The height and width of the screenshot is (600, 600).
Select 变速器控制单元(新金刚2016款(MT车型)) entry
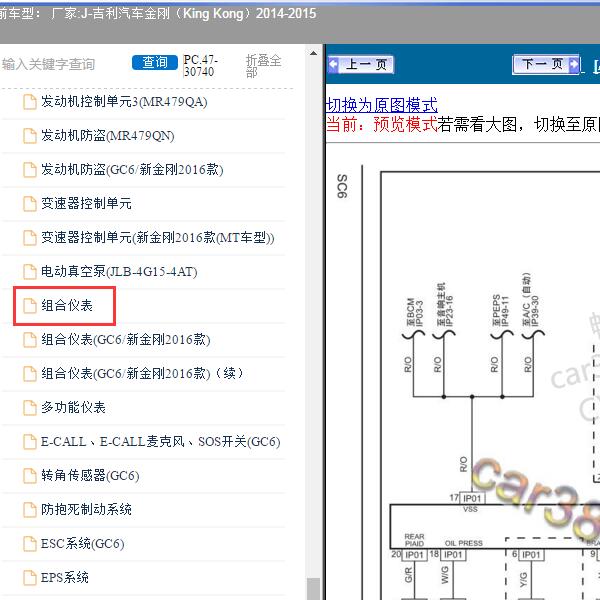(157, 238)
